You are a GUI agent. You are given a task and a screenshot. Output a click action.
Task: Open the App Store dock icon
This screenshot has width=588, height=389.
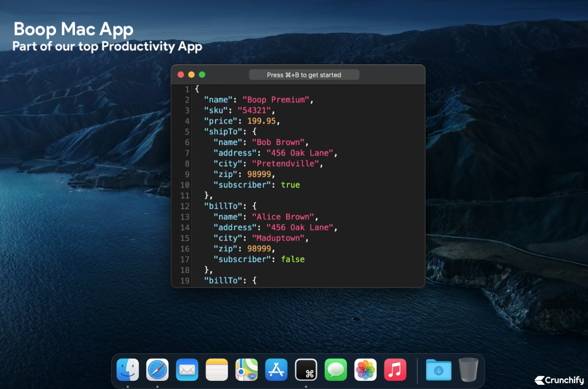click(x=276, y=369)
